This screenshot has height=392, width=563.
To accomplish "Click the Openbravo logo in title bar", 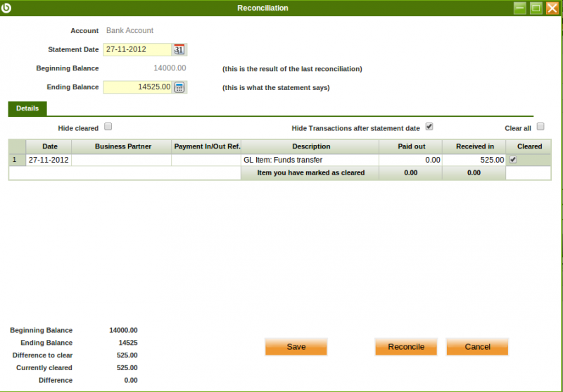I will coord(6,8).
